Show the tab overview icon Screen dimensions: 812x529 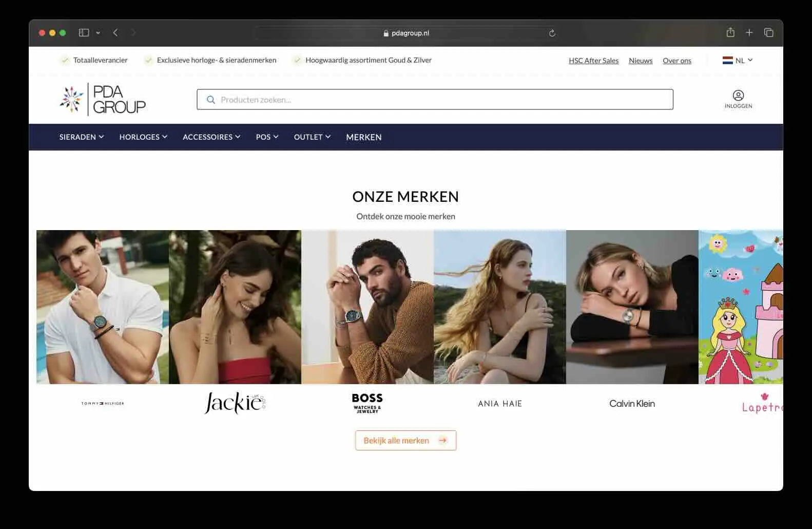tap(768, 32)
